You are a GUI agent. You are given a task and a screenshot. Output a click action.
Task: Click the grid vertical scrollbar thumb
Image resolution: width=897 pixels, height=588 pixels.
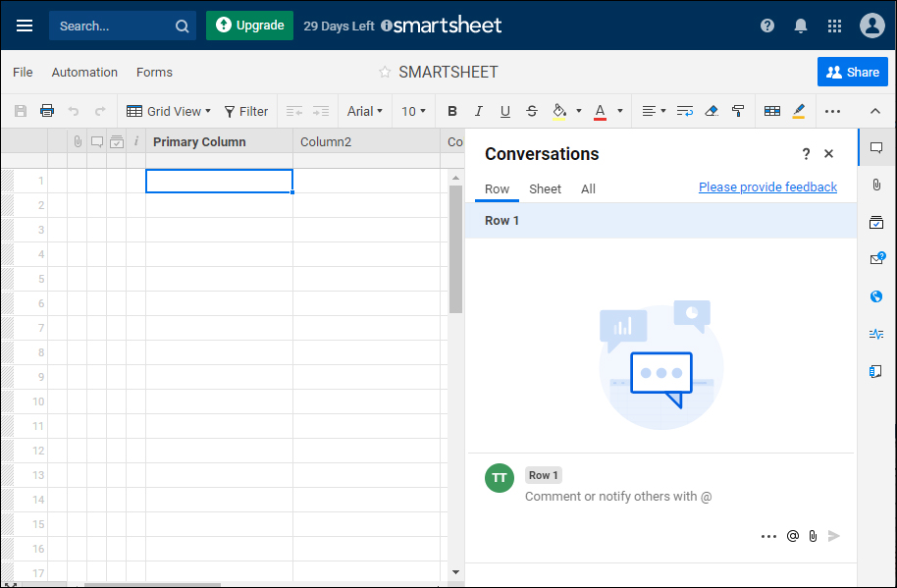(x=455, y=249)
